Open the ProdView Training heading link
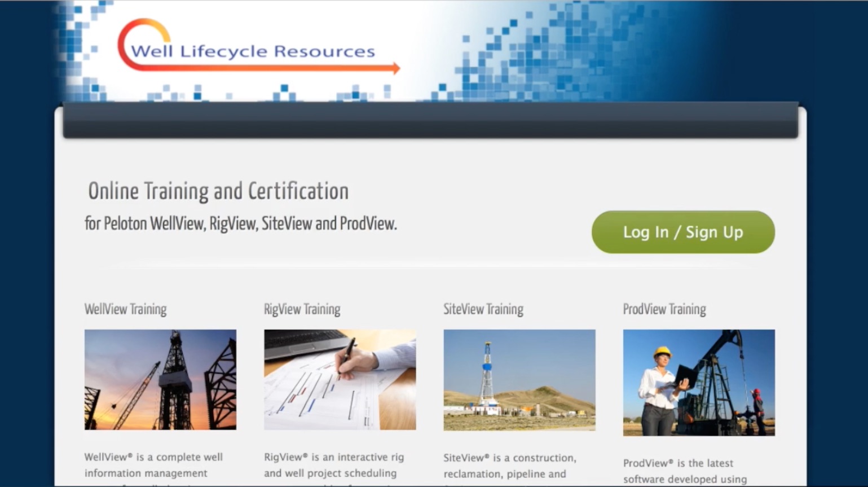The image size is (868, 487). [664, 309]
